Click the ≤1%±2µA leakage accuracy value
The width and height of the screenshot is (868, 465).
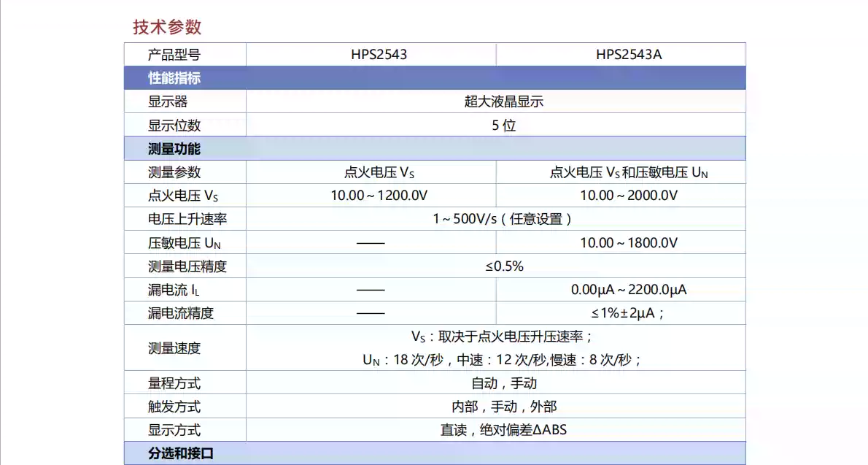coord(628,313)
